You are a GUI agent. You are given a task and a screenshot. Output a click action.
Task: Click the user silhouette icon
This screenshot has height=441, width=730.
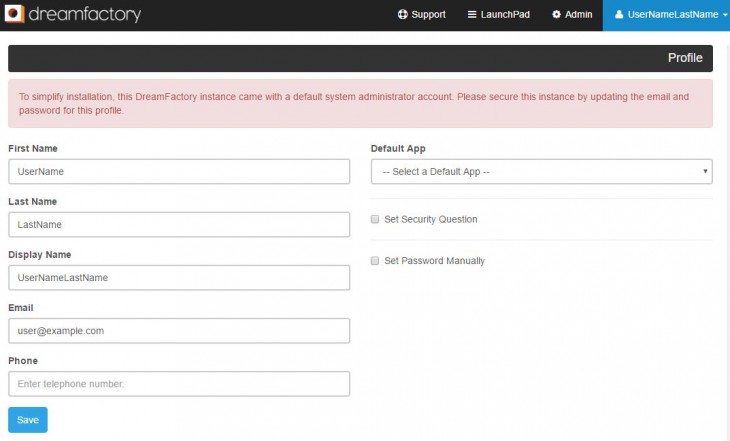pyautogui.click(x=619, y=15)
